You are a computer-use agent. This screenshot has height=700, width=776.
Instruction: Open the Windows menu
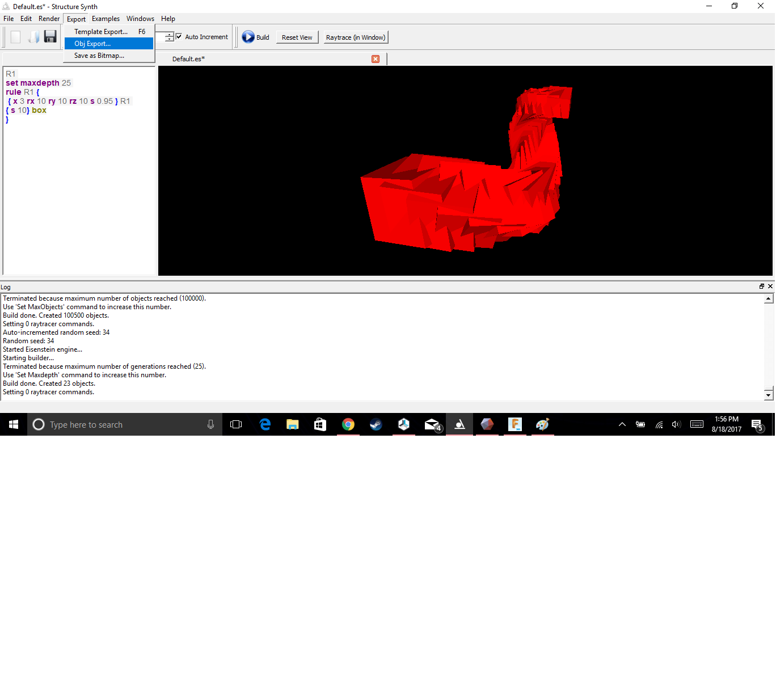(x=140, y=19)
